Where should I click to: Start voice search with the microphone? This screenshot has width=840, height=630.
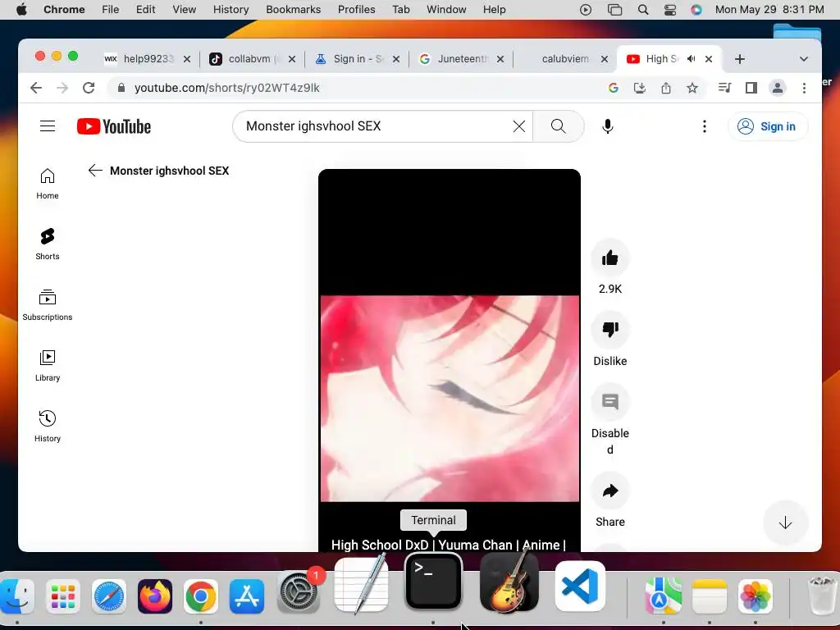coord(608,126)
